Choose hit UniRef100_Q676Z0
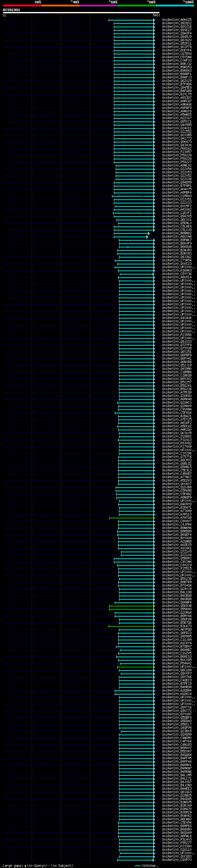The image size is (197, 868). pyautogui.click(x=177, y=40)
